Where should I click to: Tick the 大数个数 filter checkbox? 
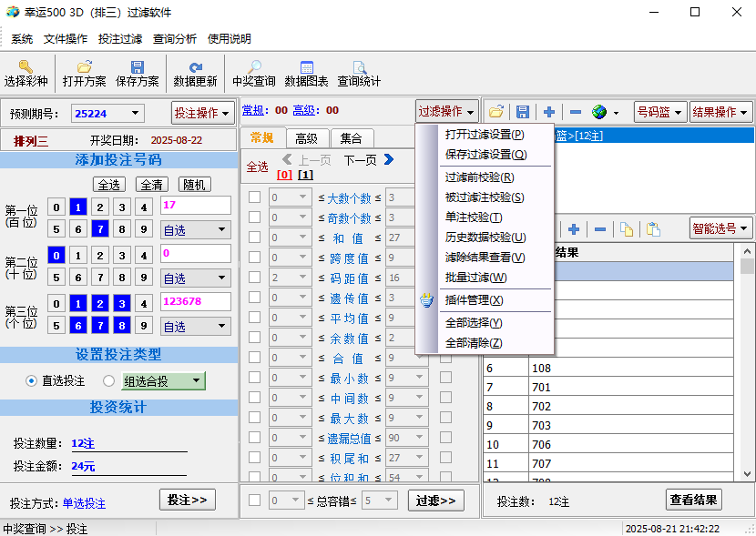click(254, 197)
